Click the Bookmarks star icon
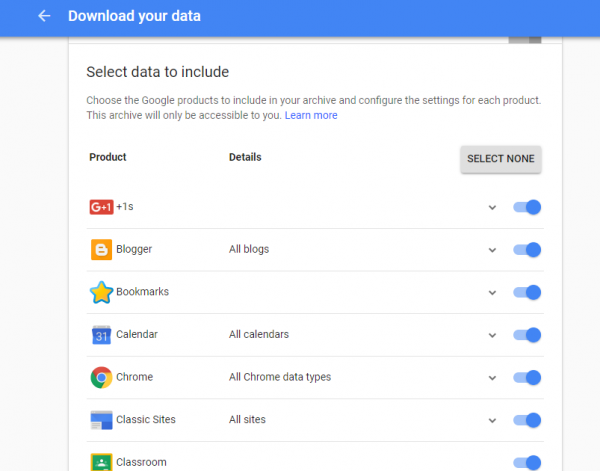 pos(101,292)
